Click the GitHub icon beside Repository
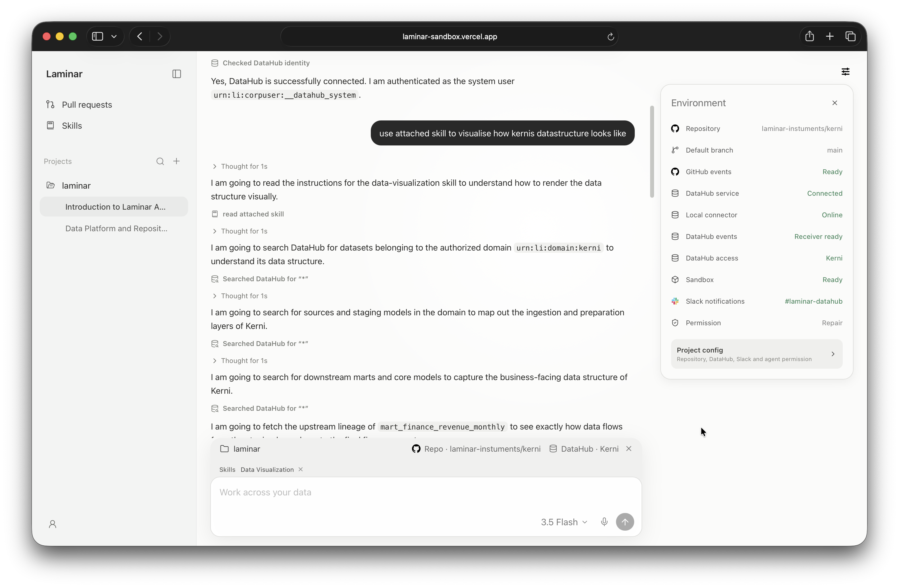 [675, 129]
